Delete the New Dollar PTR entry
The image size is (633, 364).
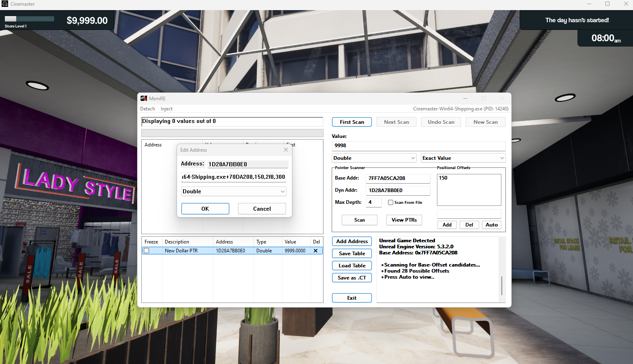[x=315, y=251]
